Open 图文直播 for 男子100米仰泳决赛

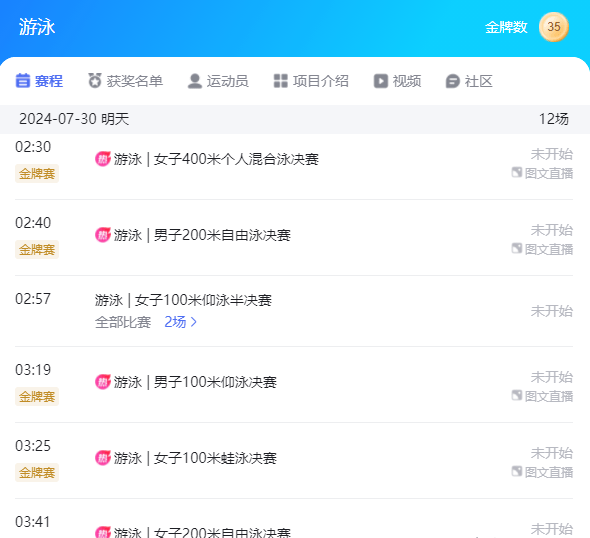click(x=542, y=396)
